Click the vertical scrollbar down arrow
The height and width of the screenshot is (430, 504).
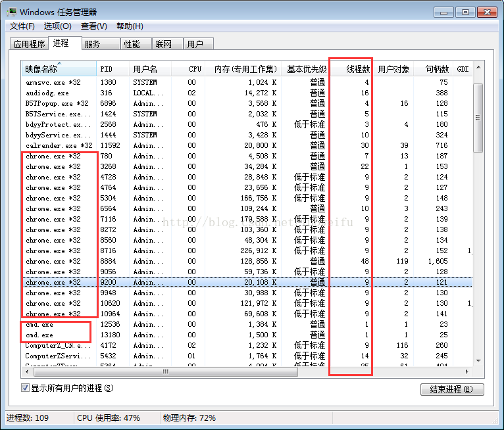coord(478,361)
